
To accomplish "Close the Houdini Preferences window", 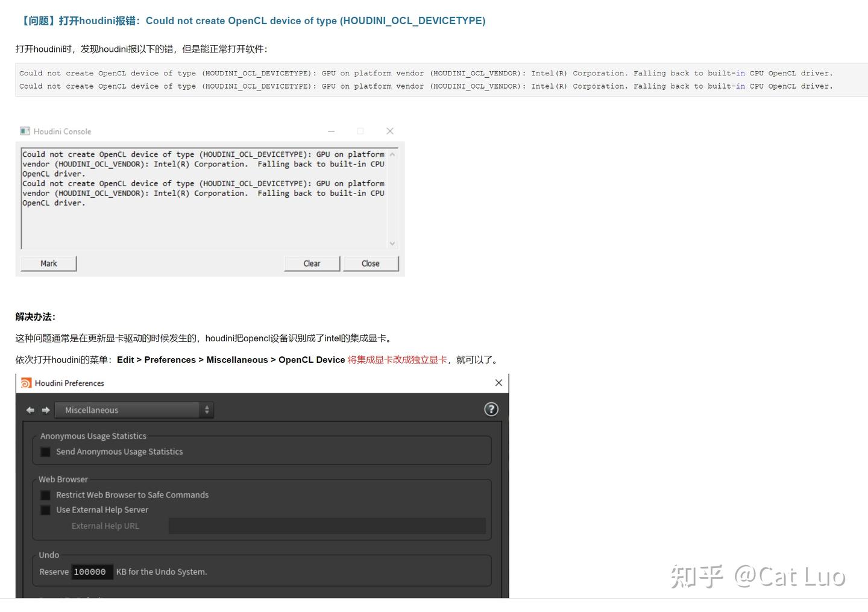I will click(x=498, y=383).
